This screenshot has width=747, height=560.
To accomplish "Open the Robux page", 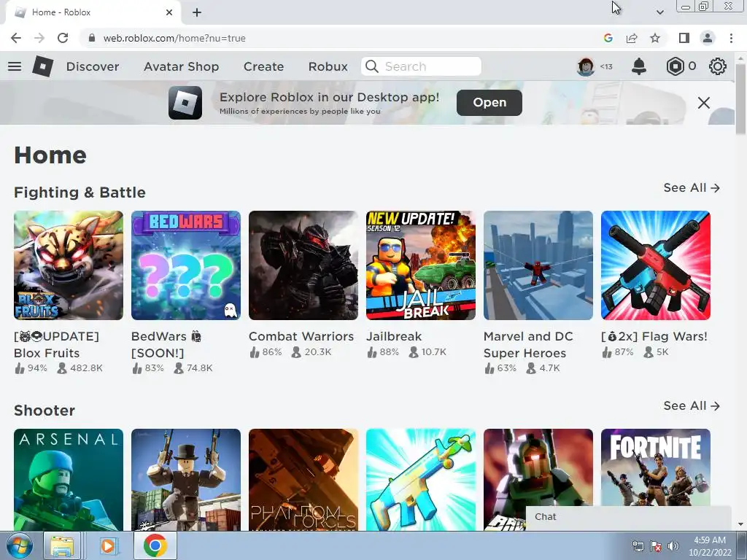I will tap(328, 66).
